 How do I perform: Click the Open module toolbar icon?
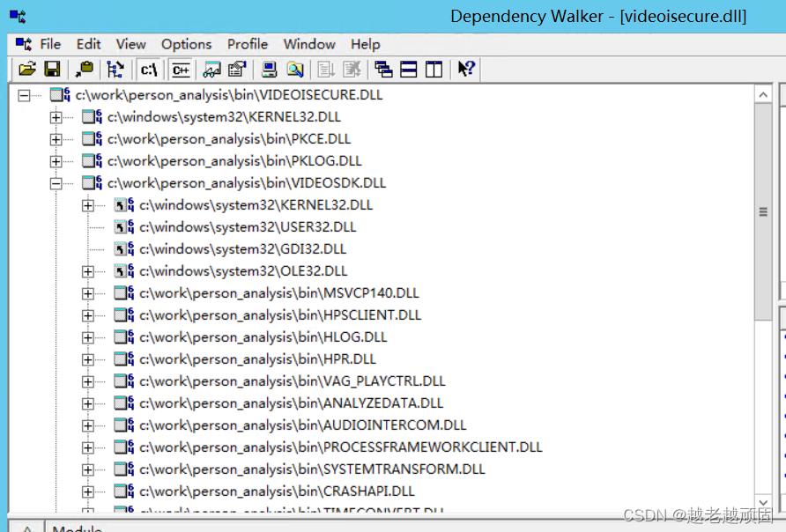pyautogui.click(x=26, y=69)
